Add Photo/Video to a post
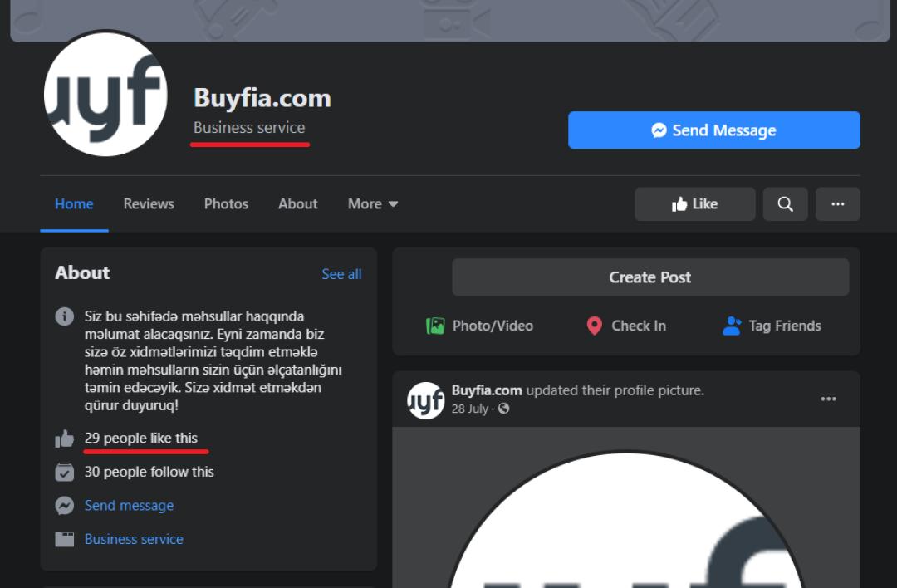897x588 pixels. [x=479, y=326]
